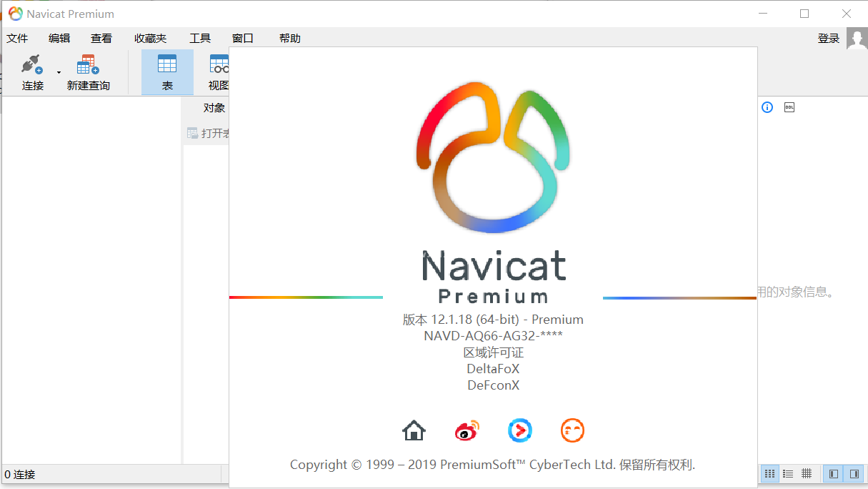Open the Youku play icon in About dialog
This screenshot has width=868, height=489.
click(520, 430)
